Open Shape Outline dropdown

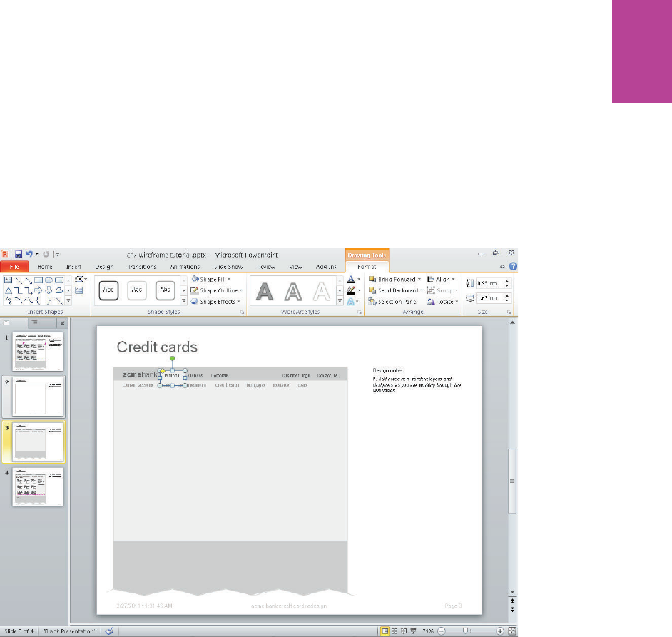[217, 290]
